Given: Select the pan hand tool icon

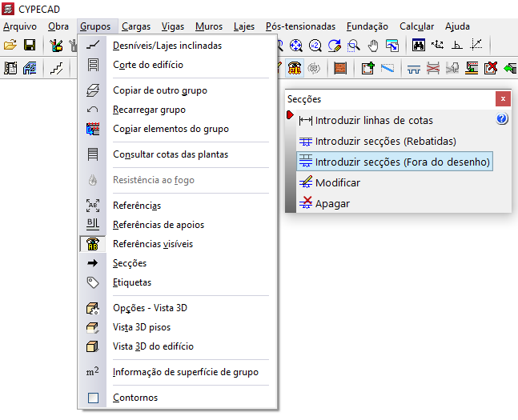Looking at the screenshot, I should click(x=373, y=46).
